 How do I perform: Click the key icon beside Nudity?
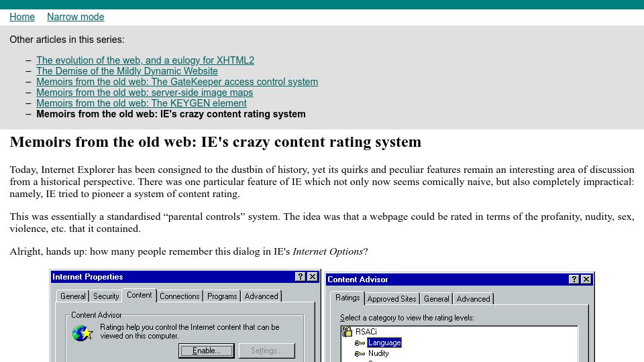[360, 353]
